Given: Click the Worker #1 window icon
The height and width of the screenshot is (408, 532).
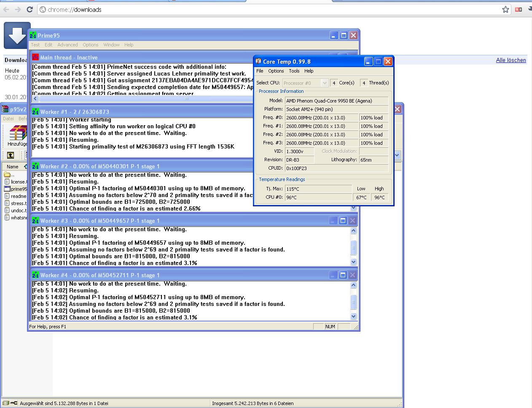Looking at the screenshot, I should click(x=35, y=111).
